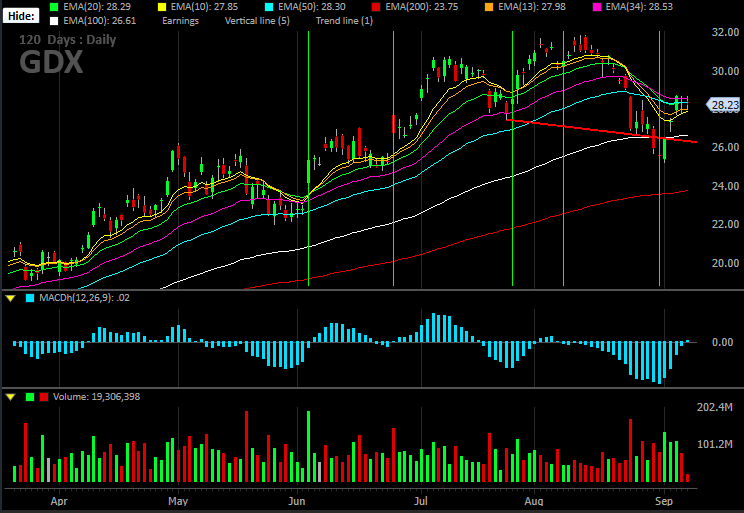Click the 26.00 price axis label
744x513 pixels.
[725, 148]
